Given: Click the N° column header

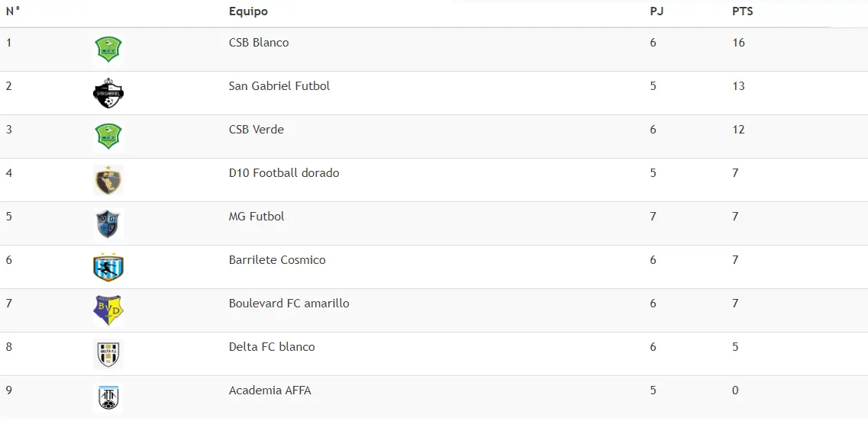Looking at the screenshot, I should click(x=13, y=11).
